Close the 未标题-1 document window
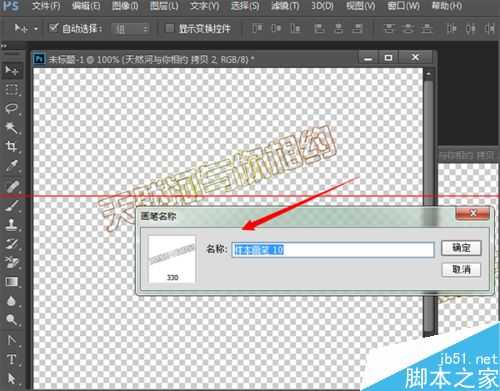This screenshot has height=391, width=500. (415, 58)
